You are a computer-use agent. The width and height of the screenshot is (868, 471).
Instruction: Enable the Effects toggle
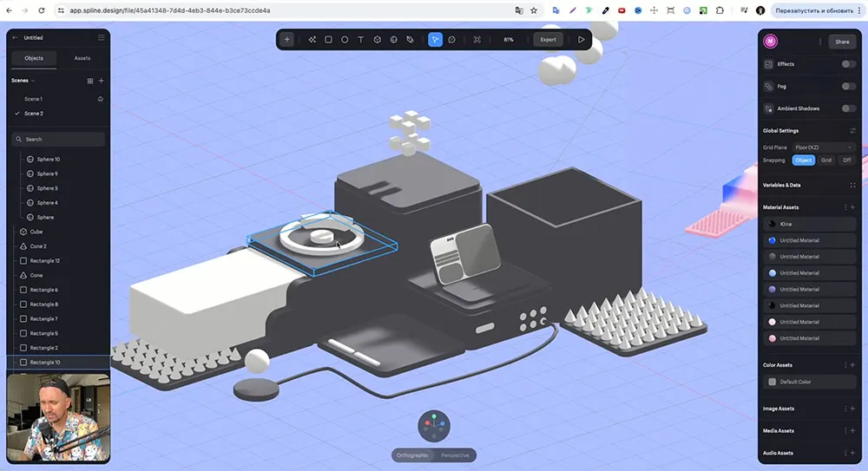(848, 64)
